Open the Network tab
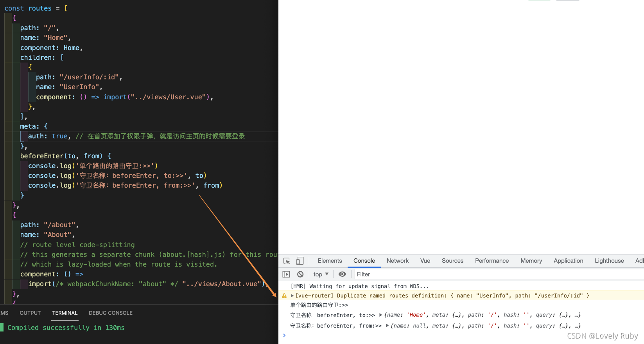Viewport: 644px width, 344px height. coord(398,261)
